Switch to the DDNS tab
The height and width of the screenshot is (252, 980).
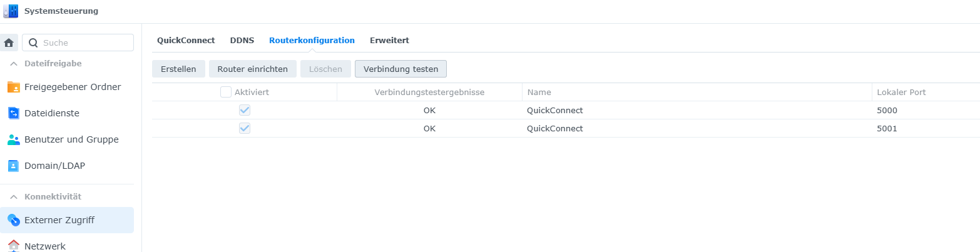[242, 40]
